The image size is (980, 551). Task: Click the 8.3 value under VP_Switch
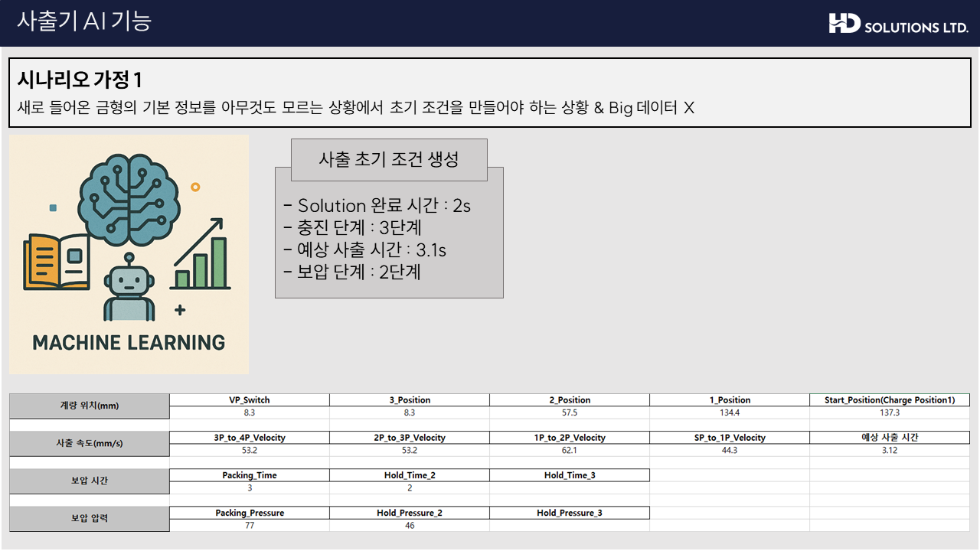pyautogui.click(x=250, y=412)
